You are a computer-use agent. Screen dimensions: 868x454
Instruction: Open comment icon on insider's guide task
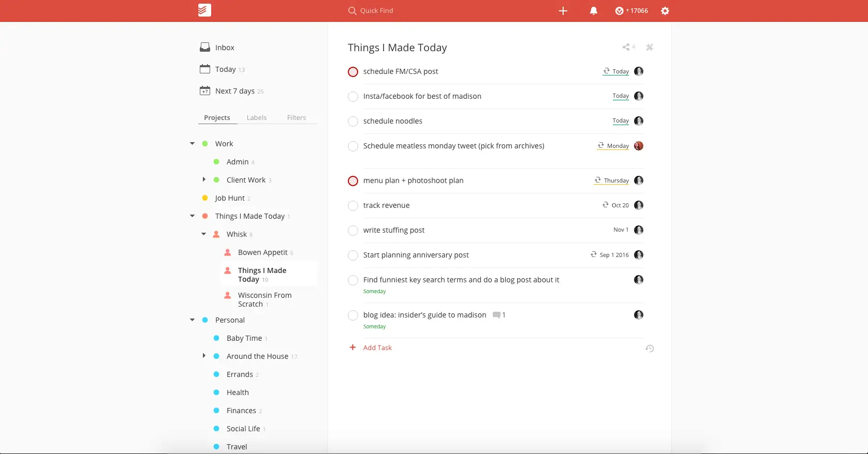click(496, 315)
